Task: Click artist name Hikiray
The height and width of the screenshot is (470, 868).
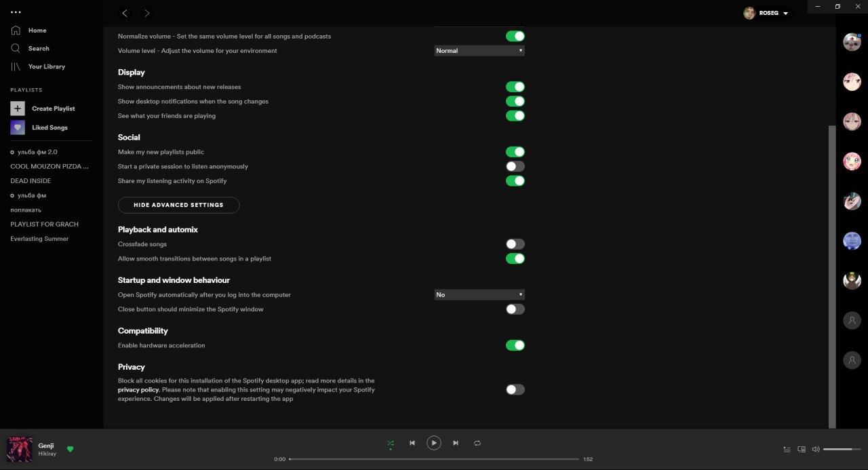Action: point(47,454)
